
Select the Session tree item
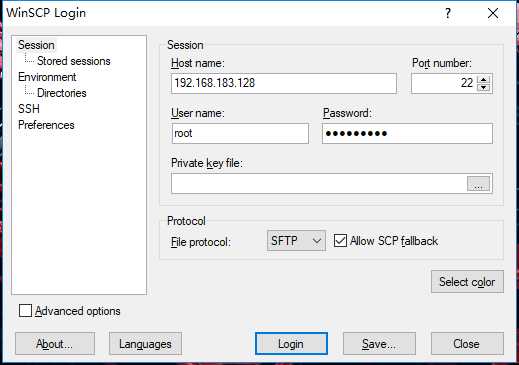point(36,45)
